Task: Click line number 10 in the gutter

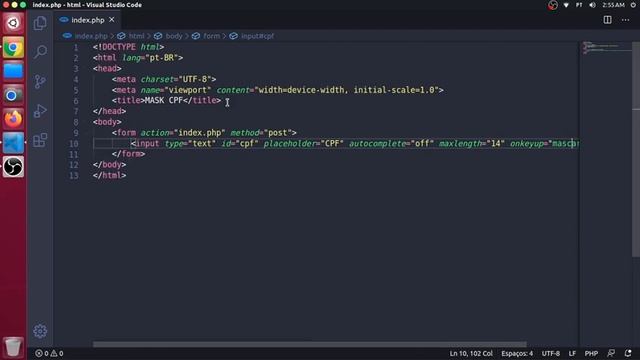Action: tap(73, 144)
